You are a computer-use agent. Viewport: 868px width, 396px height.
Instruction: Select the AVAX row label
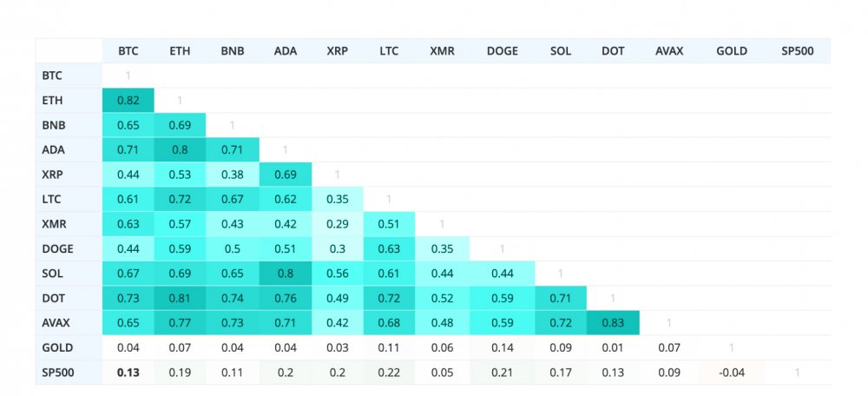[69, 323]
